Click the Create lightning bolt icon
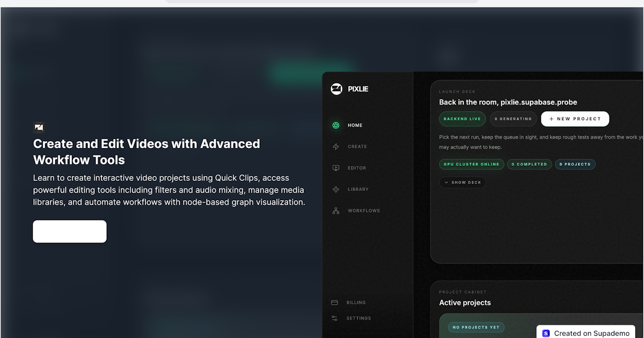The image size is (644, 338). (336, 146)
